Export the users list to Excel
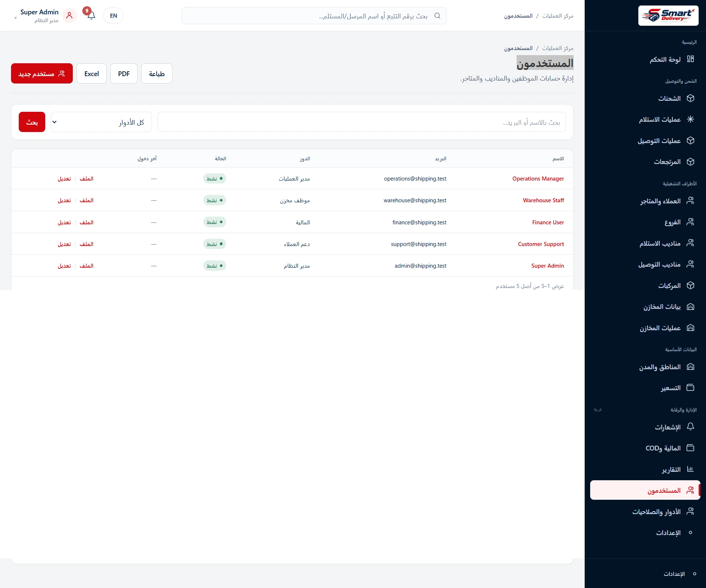Viewport: 706px width, 588px height. tap(92, 74)
